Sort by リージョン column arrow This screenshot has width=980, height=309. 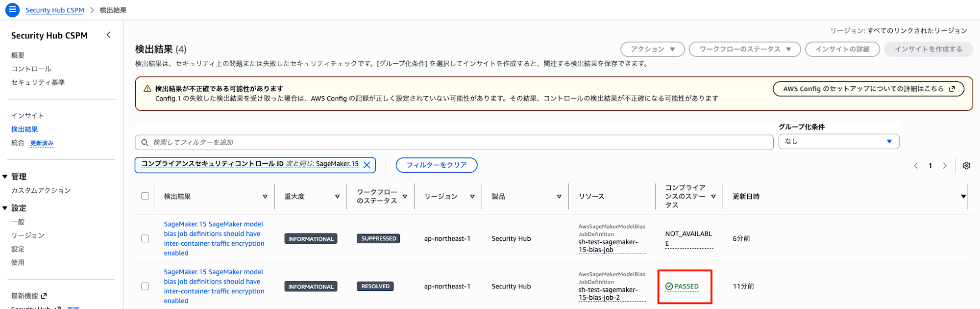tap(472, 197)
